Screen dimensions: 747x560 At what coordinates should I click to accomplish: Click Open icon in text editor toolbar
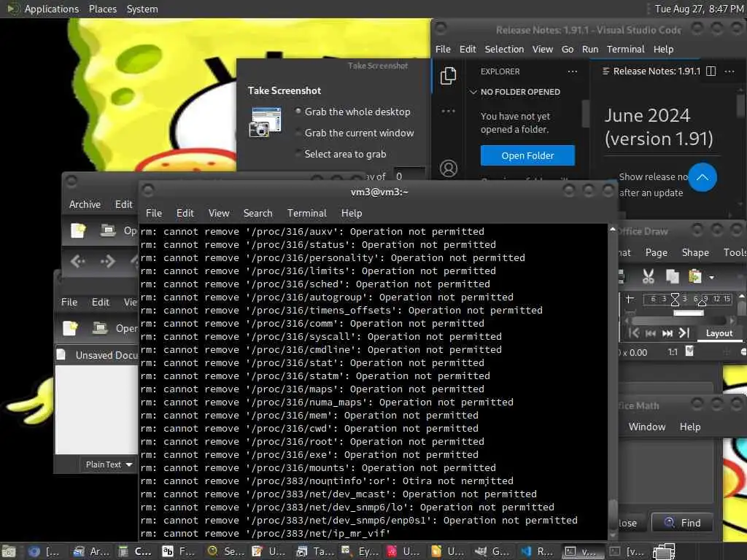(99, 328)
